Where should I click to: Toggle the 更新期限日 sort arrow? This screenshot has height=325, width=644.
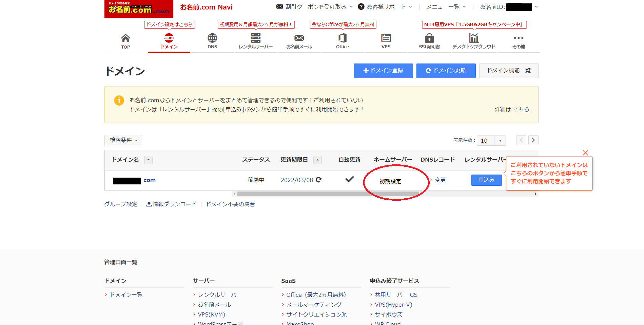click(x=317, y=160)
